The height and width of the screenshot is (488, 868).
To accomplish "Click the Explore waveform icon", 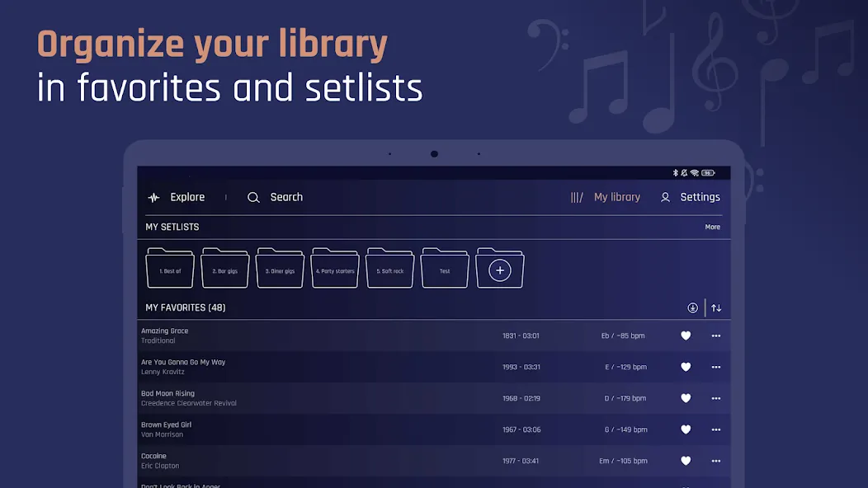I will tap(154, 198).
